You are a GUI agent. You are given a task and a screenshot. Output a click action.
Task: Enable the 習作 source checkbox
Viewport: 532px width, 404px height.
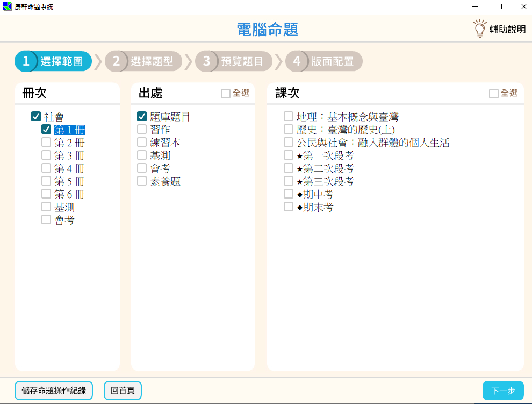click(x=142, y=129)
